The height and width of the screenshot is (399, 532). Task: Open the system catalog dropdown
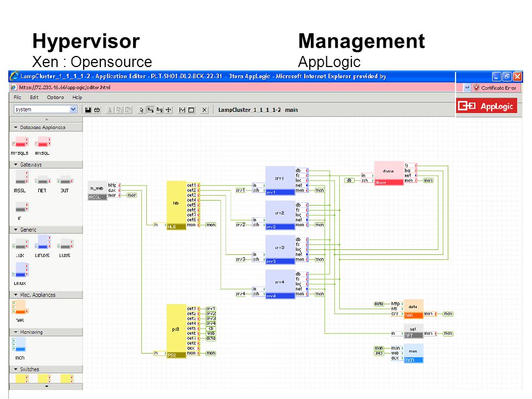tap(73, 109)
